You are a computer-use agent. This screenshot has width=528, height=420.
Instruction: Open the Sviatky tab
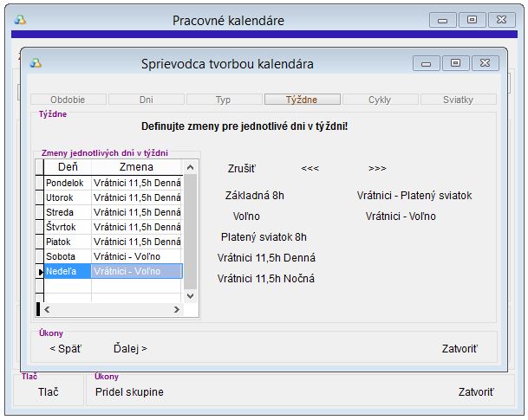(458, 100)
